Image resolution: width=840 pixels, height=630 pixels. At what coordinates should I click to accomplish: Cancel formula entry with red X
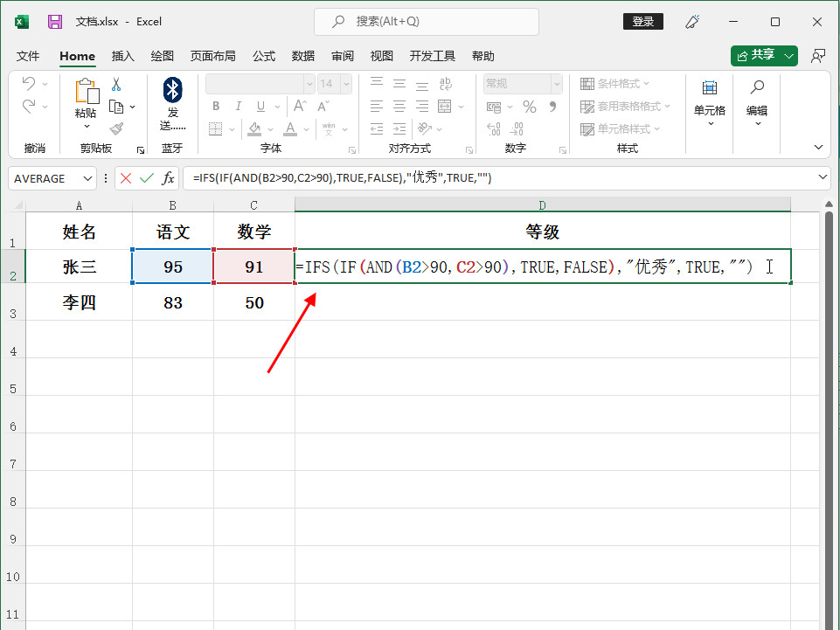pyautogui.click(x=126, y=178)
